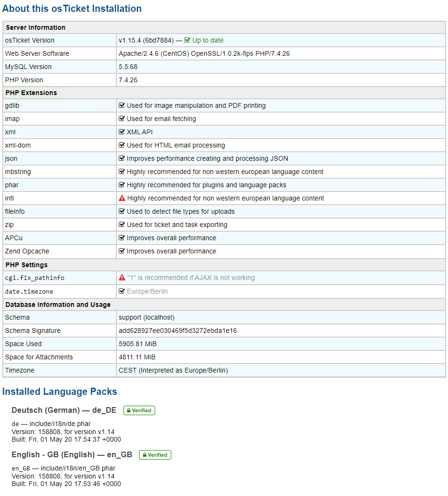Click the gdlib extension name
Image resolution: width=448 pixels, height=496 pixels.
click(x=12, y=105)
